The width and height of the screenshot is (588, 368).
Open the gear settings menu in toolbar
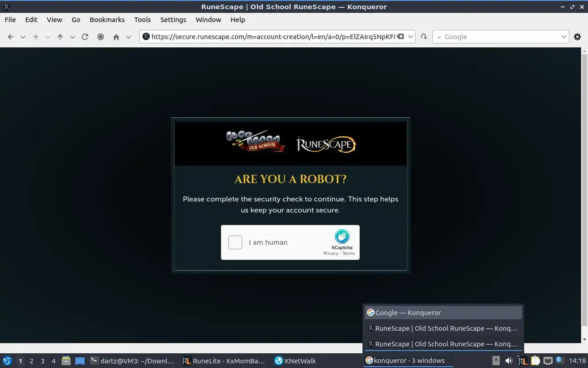(x=577, y=37)
